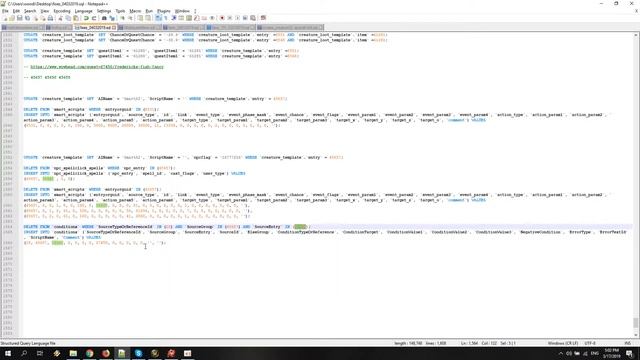Viewport: 640px width, 360px height.
Task: Click the Redo toolbar icon
Action: click(x=94, y=18)
